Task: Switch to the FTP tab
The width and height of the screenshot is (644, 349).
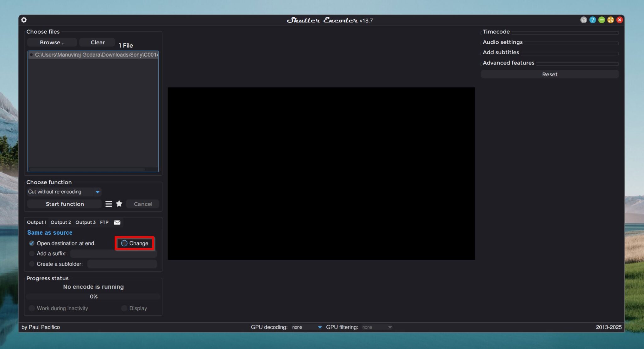Action: click(104, 222)
